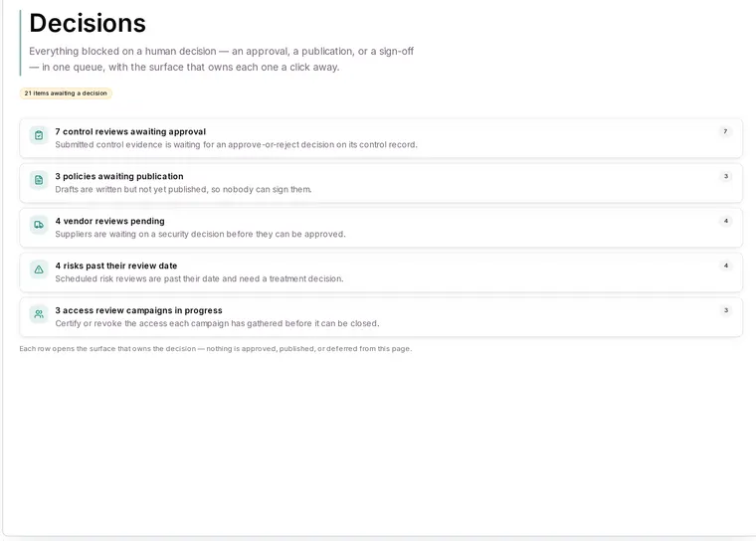This screenshot has height=541, width=756.
Task: Click the users icon for access review campaigns
Action: [x=39, y=314]
